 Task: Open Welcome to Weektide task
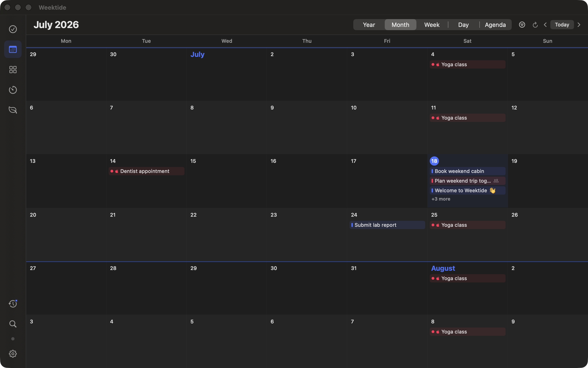tap(467, 190)
